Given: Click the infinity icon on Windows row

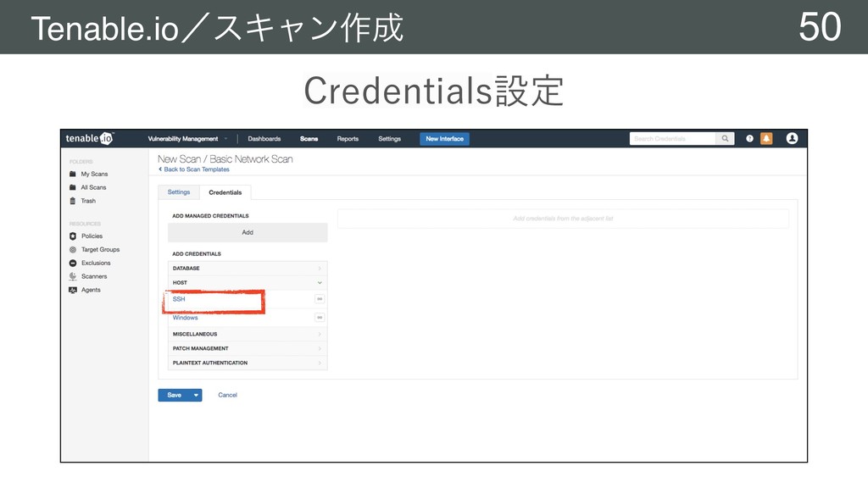Looking at the screenshot, I should click(320, 318).
